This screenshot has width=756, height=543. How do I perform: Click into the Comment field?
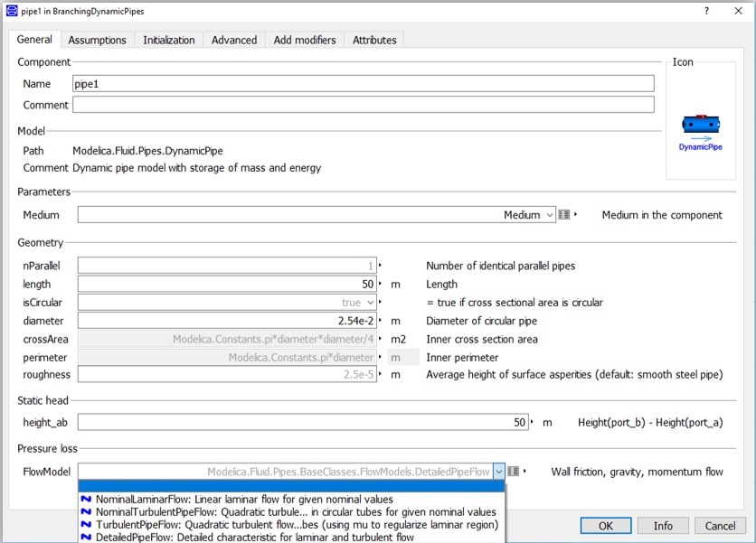pos(364,105)
